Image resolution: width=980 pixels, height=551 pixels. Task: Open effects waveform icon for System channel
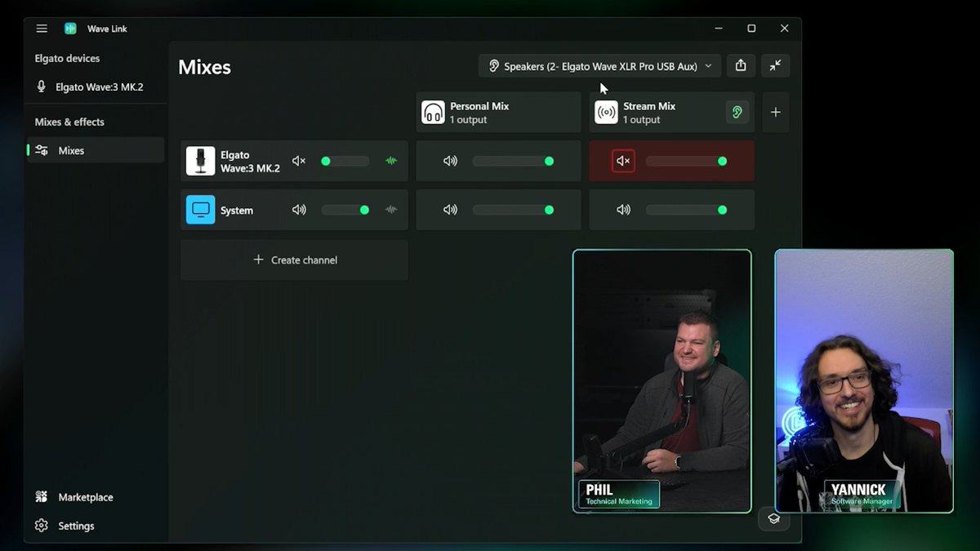coord(391,210)
